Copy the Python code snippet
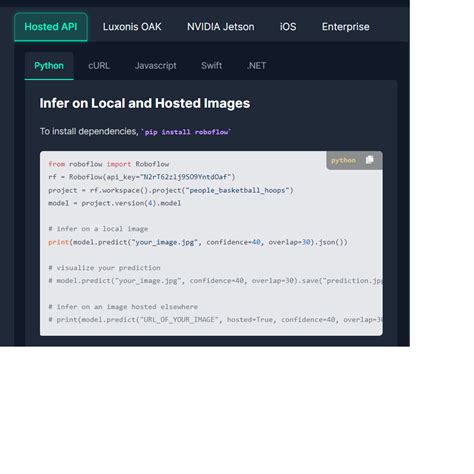 (369, 160)
